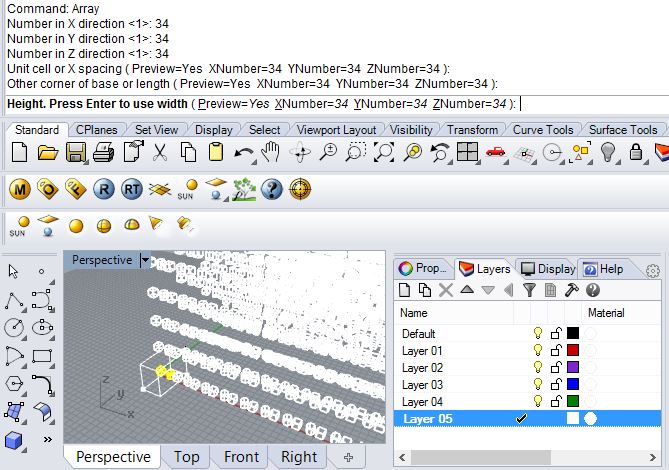Click the red Layer 01 color swatch

tap(573, 350)
